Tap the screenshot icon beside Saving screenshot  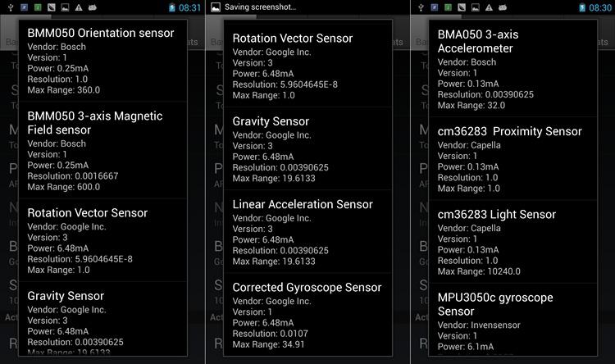coord(216,7)
